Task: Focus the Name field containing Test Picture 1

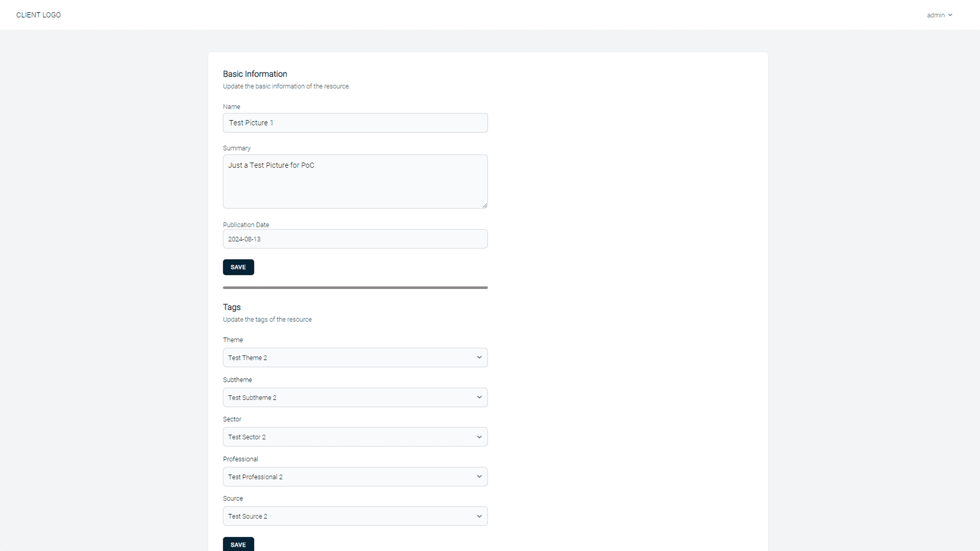Action: coord(355,123)
